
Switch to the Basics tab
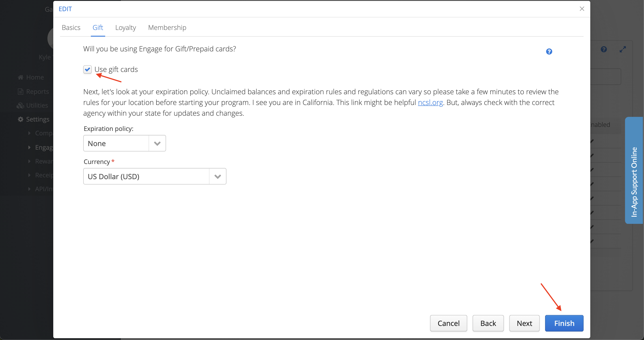tap(71, 27)
